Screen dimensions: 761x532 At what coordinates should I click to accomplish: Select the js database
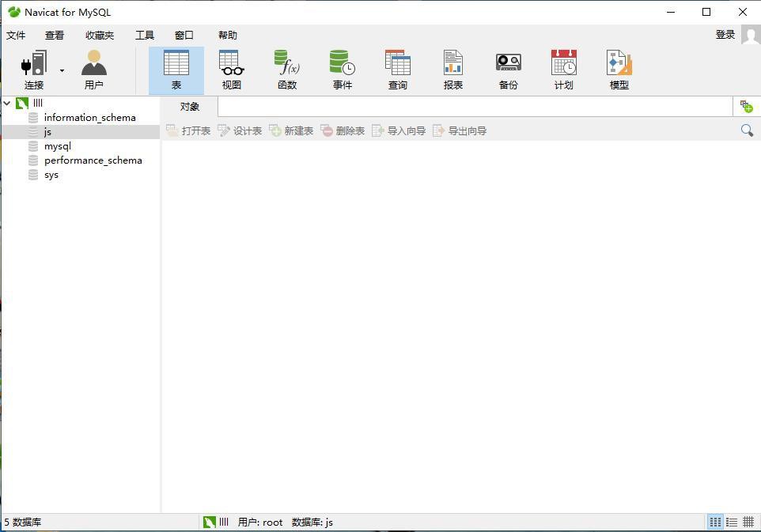[x=47, y=132]
